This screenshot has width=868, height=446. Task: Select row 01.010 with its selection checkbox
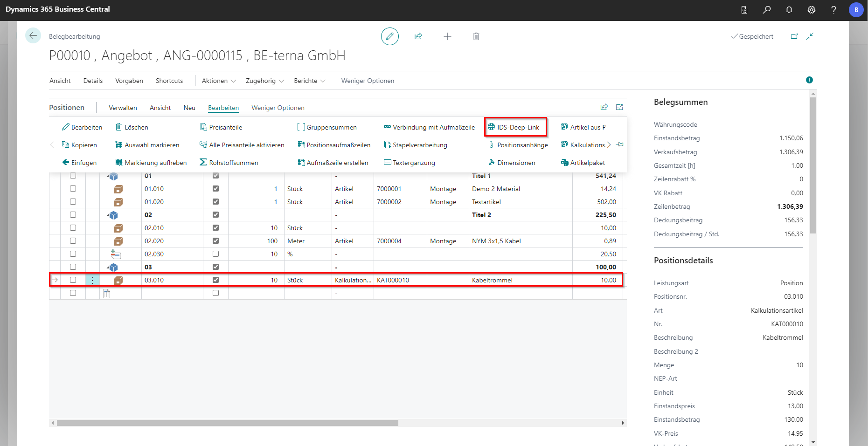click(x=73, y=189)
